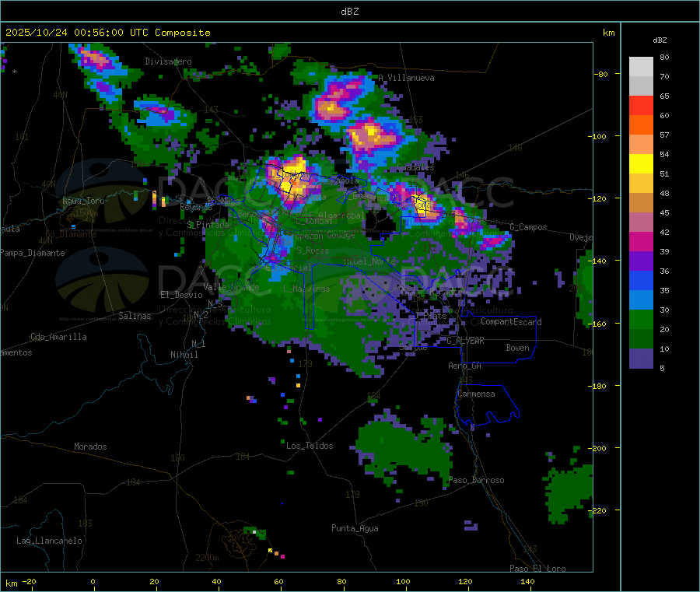Select the Valle_Grande label

coord(231,287)
